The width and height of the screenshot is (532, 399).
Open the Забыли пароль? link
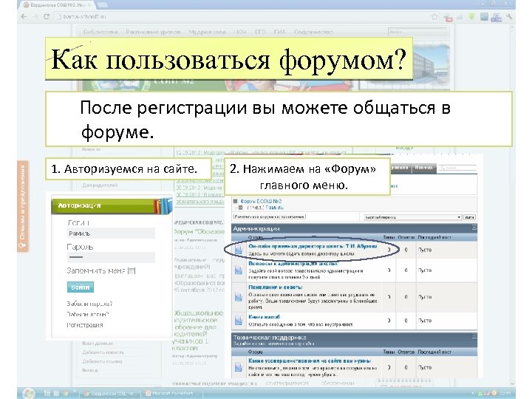point(89,304)
